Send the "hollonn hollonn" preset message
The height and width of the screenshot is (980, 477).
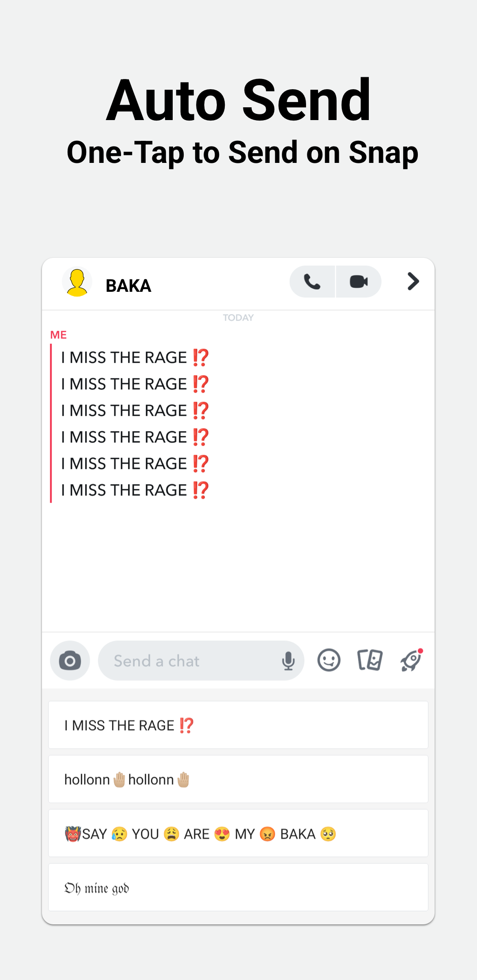pyautogui.click(x=238, y=780)
